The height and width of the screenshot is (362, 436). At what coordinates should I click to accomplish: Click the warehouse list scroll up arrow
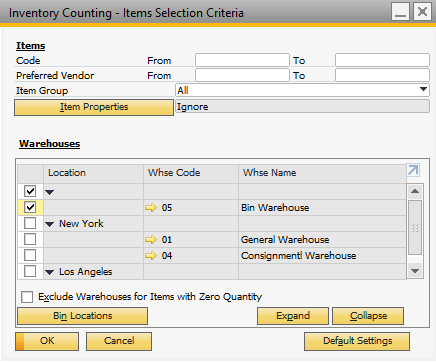(415, 191)
